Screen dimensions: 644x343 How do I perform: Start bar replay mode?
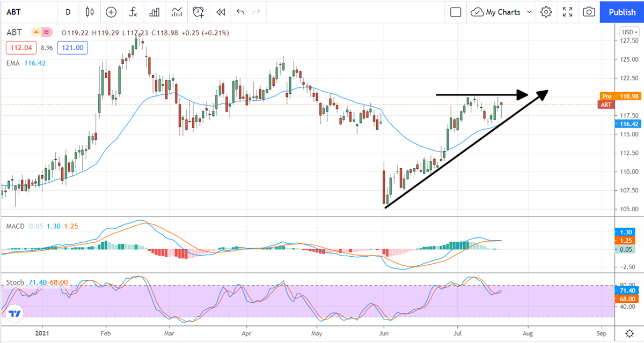pyautogui.click(x=220, y=12)
